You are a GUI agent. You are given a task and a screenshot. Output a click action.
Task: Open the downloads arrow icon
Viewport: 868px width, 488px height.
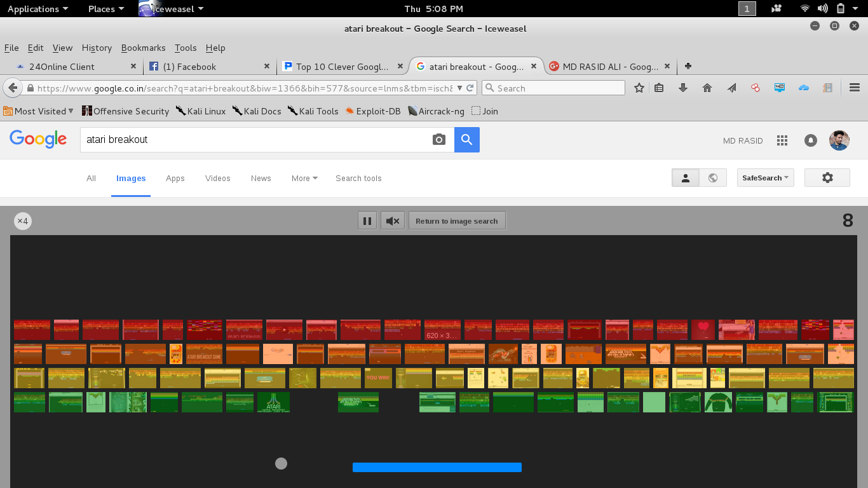point(683,88)
